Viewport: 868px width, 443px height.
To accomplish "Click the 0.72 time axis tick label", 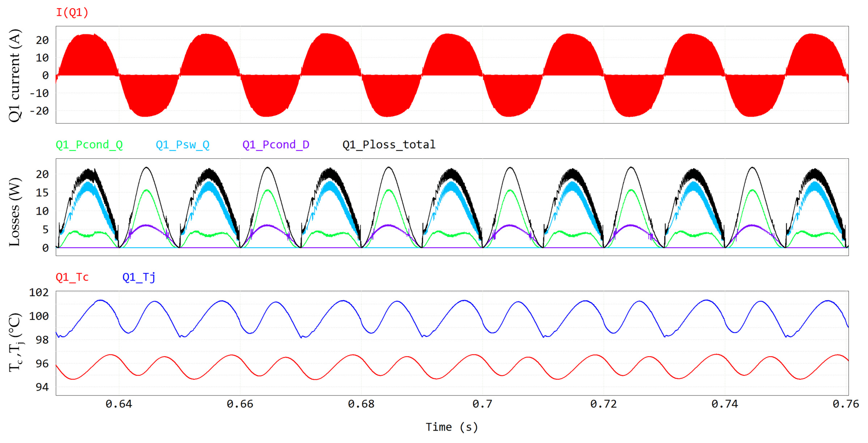I will [x=603, y=404].
